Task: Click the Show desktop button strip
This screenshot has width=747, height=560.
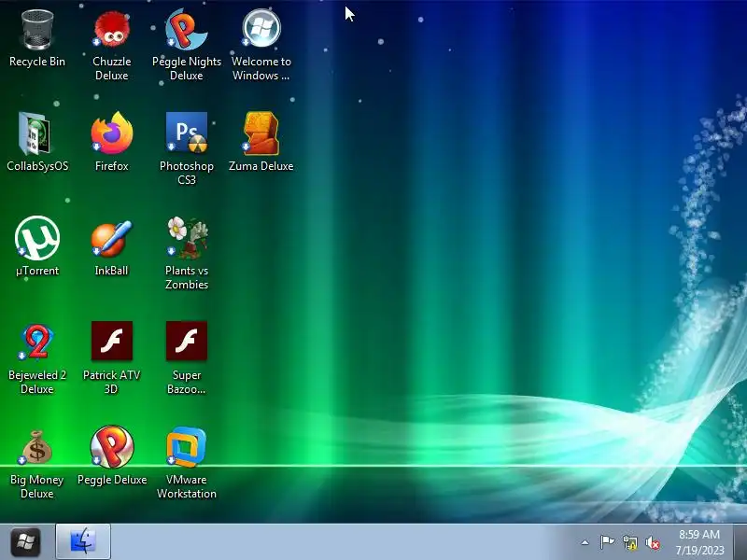Action: [x=740, y=542]
